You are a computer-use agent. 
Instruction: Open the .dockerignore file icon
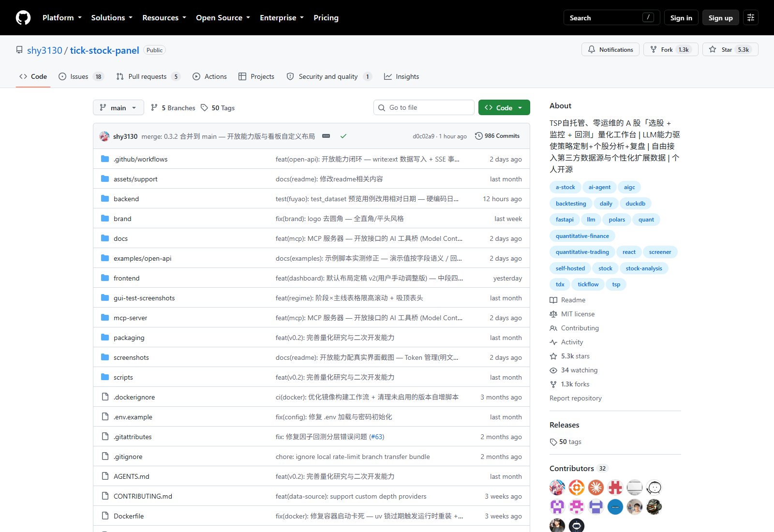pos(105,397)
